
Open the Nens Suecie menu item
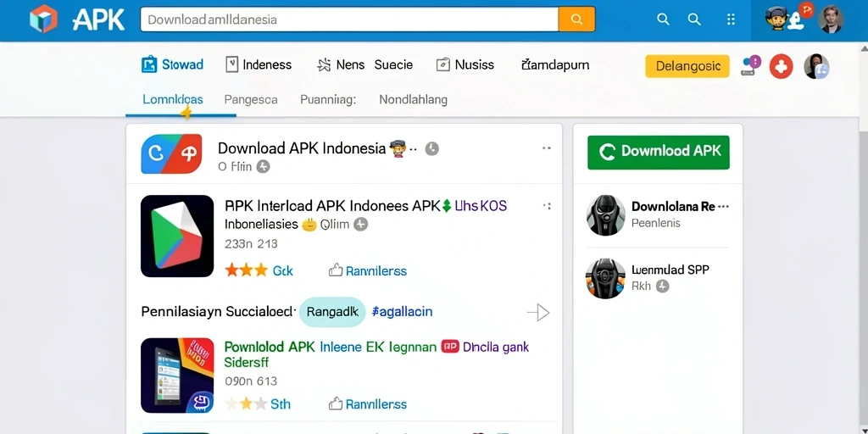point(364,64)
